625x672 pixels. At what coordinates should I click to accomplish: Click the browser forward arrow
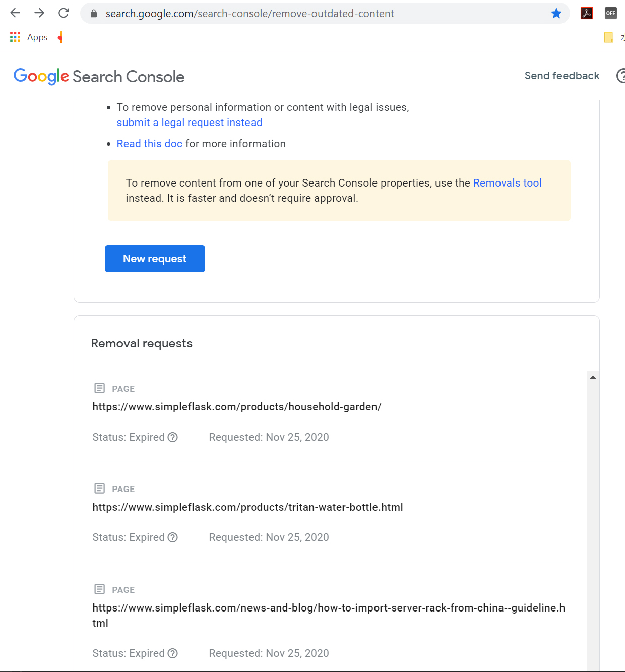tap(39, 13)
